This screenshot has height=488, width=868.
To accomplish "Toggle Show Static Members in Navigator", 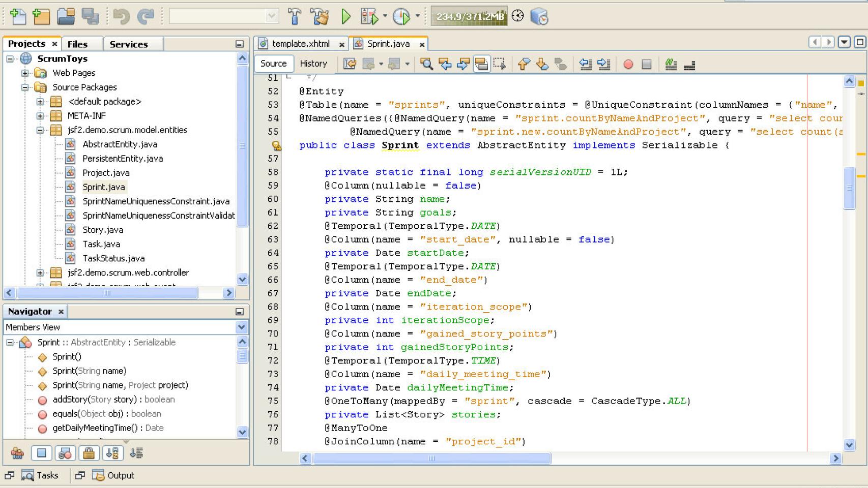I will pos(65,453).
